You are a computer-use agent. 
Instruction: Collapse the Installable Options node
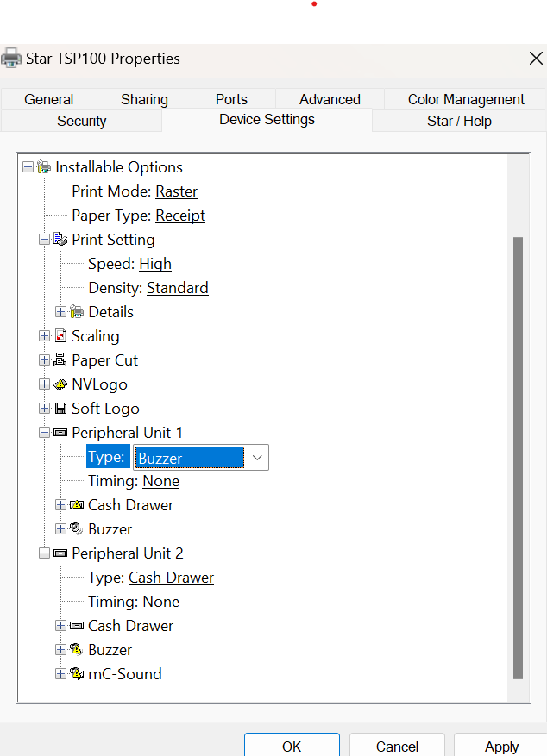(28, 167)
